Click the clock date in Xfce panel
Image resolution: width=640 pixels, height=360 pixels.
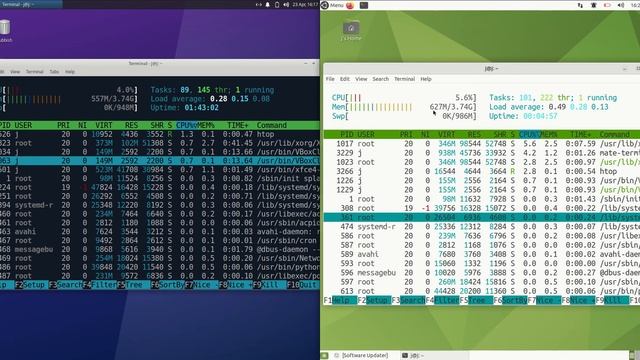click(305, 4)
